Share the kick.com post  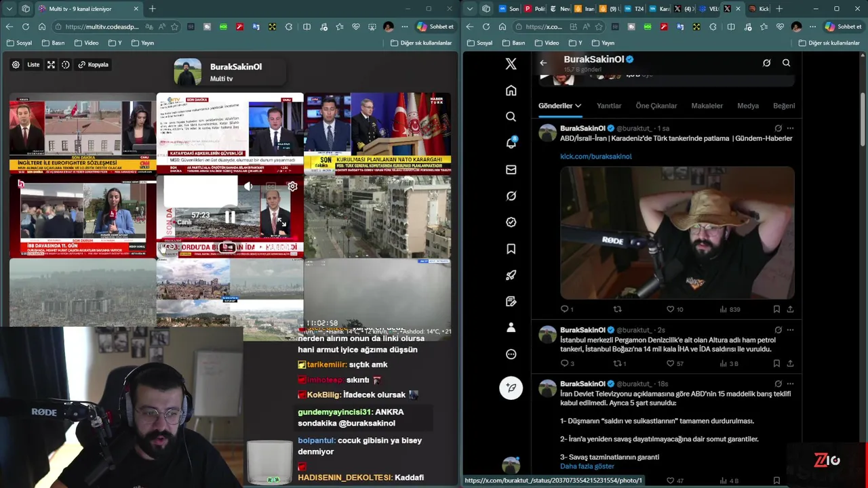790,309
